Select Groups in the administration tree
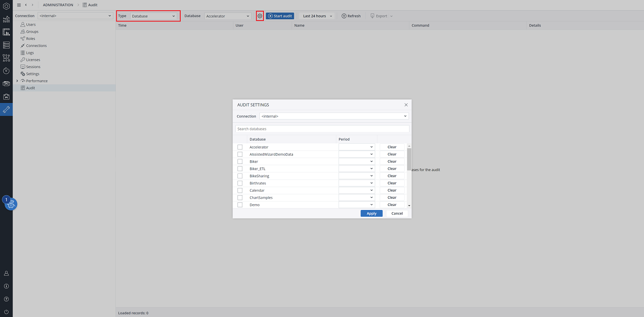Viewport: 644px width, 317px height. pyautogui.click(x=32, y=32)
